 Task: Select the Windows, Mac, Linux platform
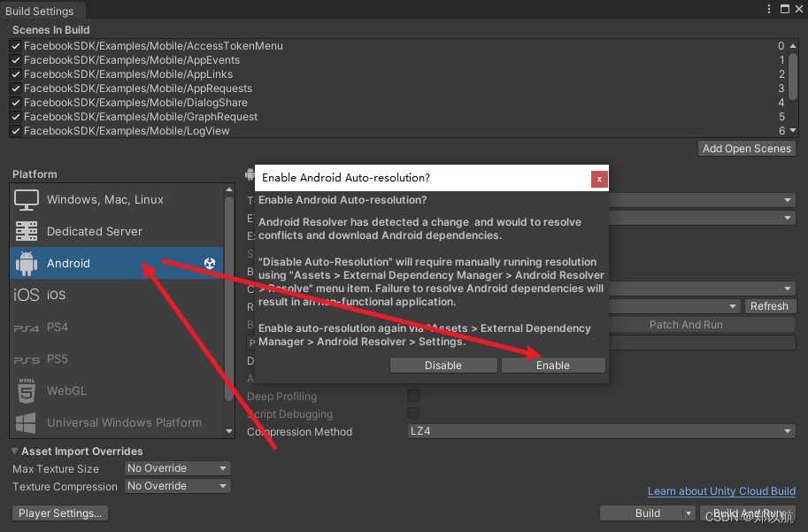117,200
